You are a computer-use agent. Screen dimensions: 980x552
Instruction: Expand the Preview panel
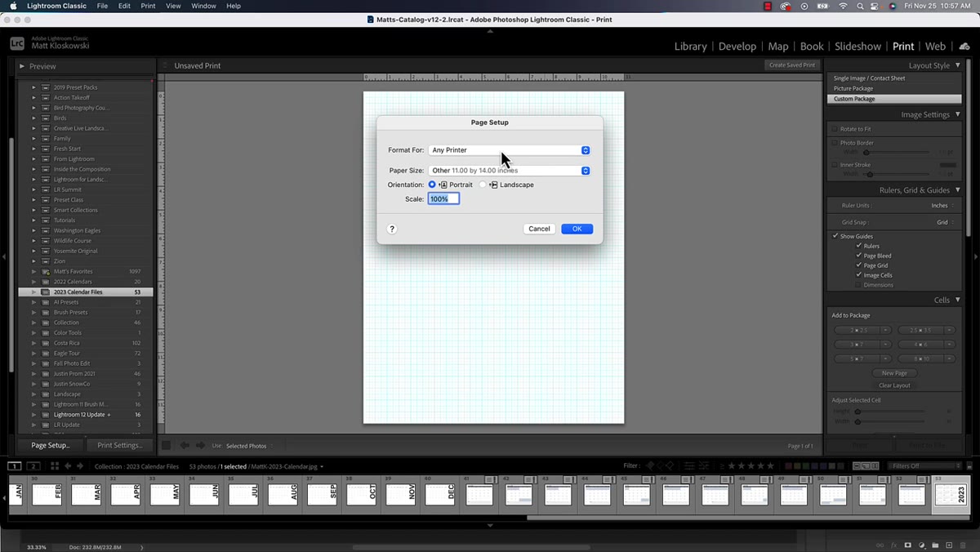click(x=22, y=66)
